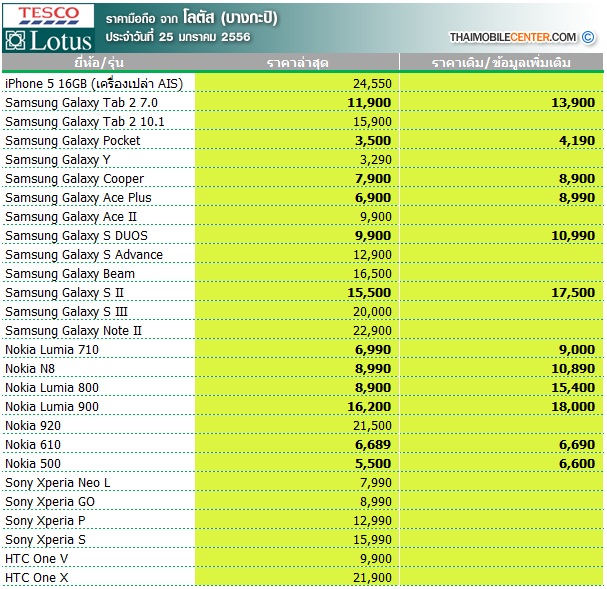
Task: Click the price 20,000
Action: (372, 312)
